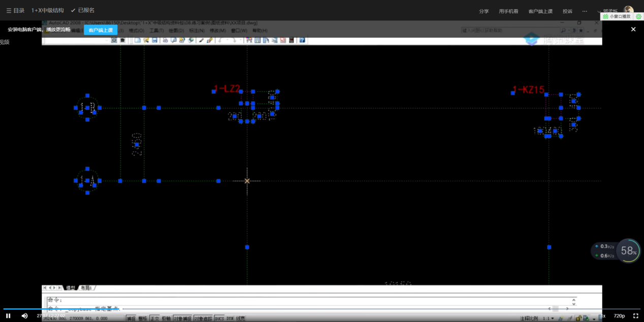Toggle 对象捕捉 object snap in status bar

pyautogui.click(x=181, y=318)
